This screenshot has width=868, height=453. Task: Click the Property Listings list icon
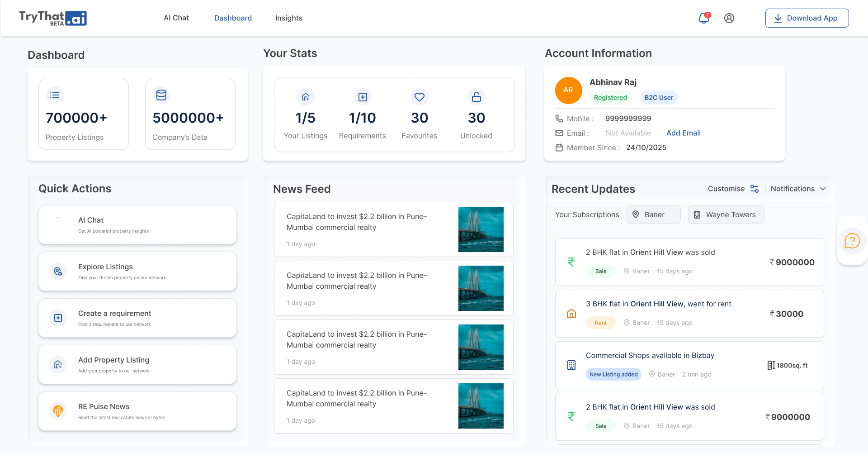[55, 95]
